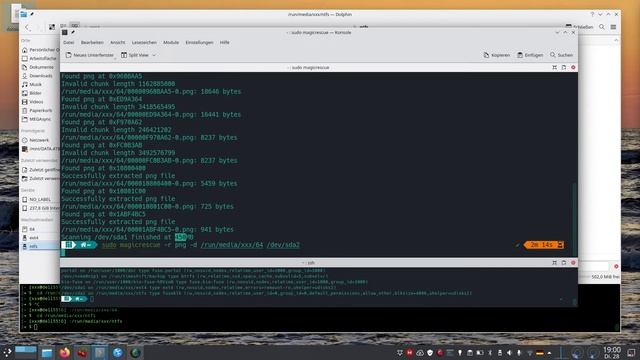Click the Dolphin file manager taskbar icon

(x=47, y=353)
